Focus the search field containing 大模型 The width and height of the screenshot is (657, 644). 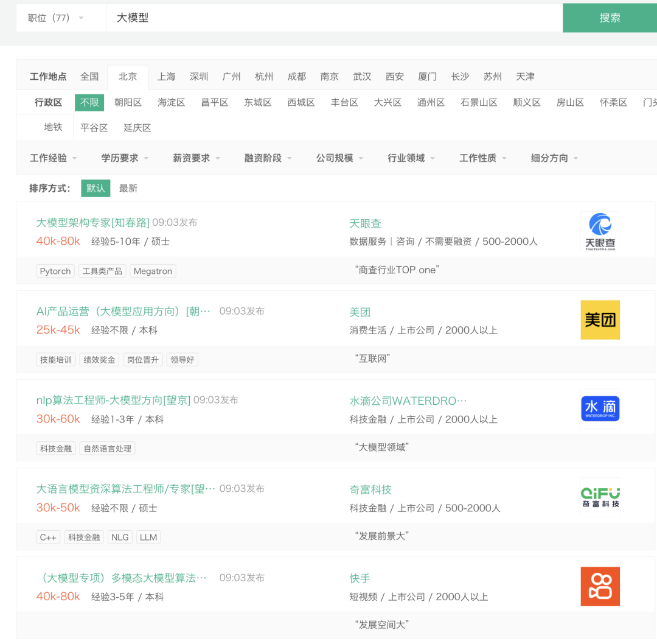pos(335,18)
